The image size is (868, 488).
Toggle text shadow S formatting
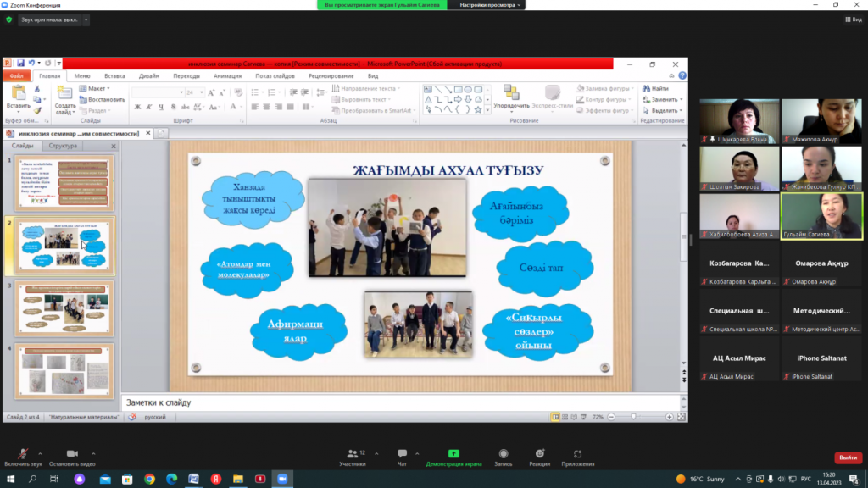pyautogui.click(x=173, y=107)
